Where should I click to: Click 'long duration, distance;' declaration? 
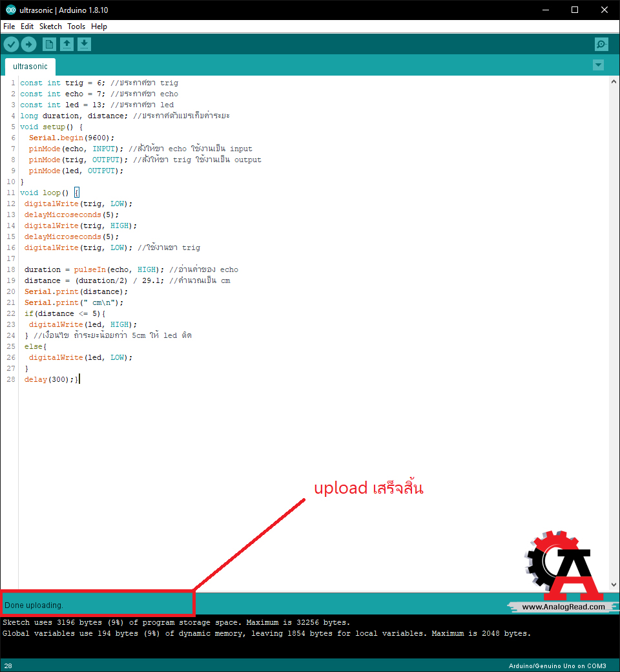point(74,116)
